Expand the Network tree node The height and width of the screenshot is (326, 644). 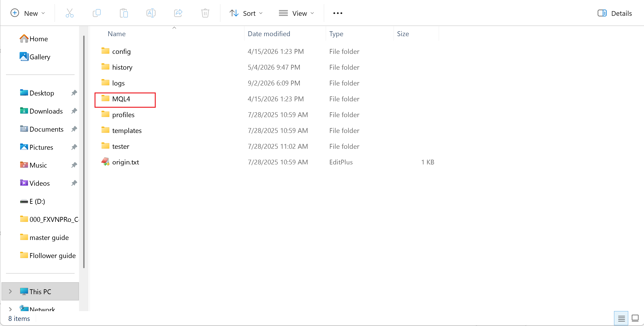10,309
